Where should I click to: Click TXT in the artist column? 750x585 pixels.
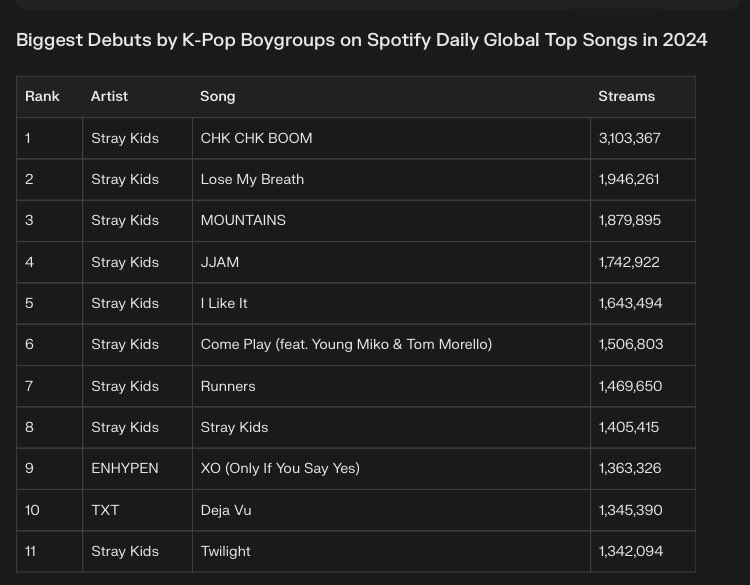click(x=105, y=510)
